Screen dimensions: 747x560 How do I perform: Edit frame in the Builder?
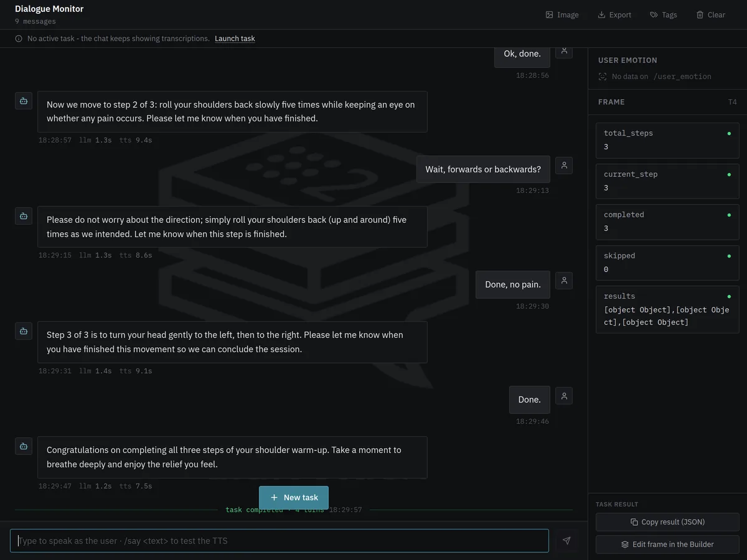point(667,544)
